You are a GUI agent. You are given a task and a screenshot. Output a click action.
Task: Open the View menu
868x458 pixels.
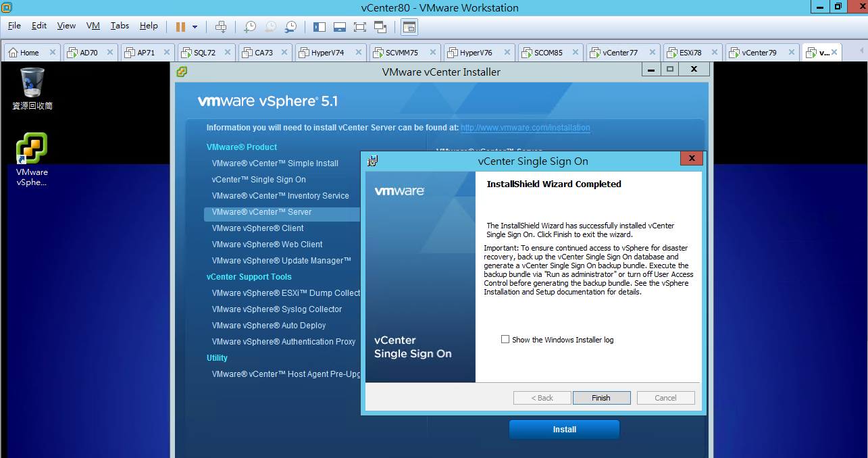click(x=66, y=26)
